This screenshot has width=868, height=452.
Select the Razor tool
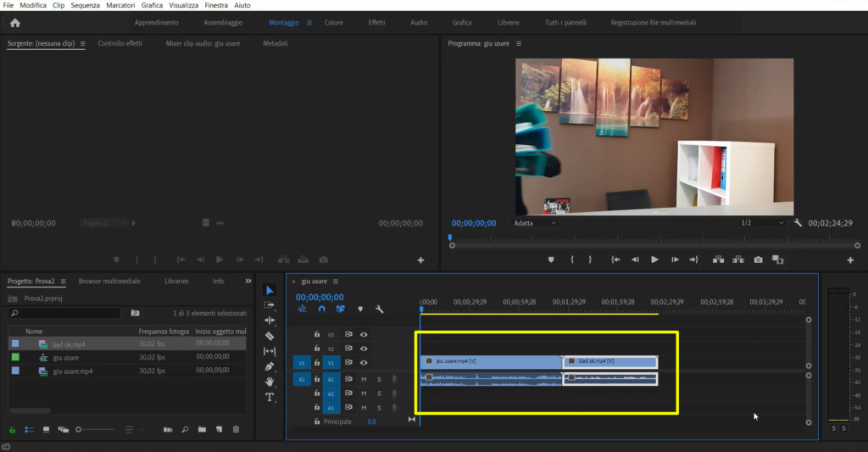click(270, 336)
